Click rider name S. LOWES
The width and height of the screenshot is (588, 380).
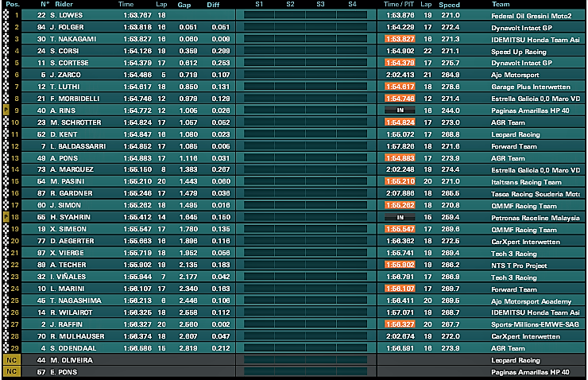[x=67, y=15]
